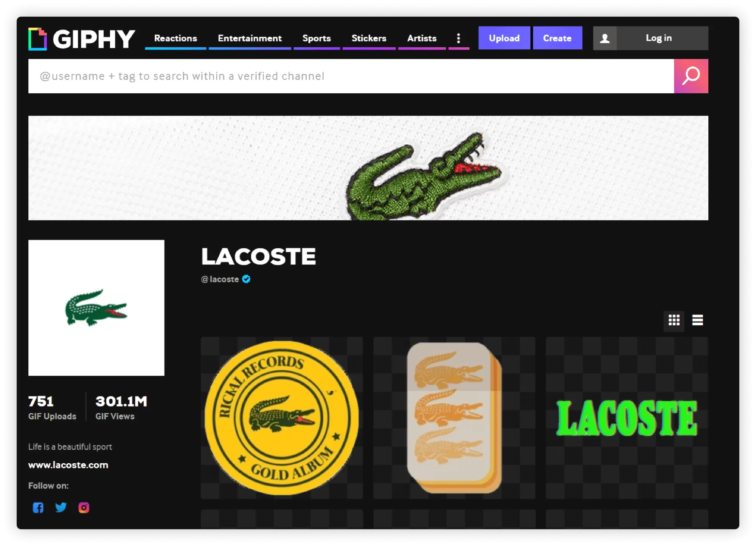
Task: Select the Artists navigation menu item
Action: point(422,38)
